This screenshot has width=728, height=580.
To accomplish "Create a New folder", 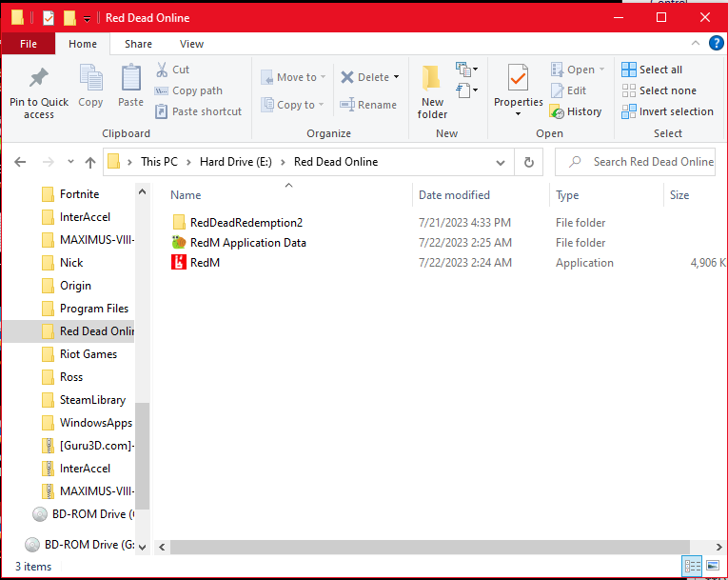I will pyautogui.click(x=432, y=92).
